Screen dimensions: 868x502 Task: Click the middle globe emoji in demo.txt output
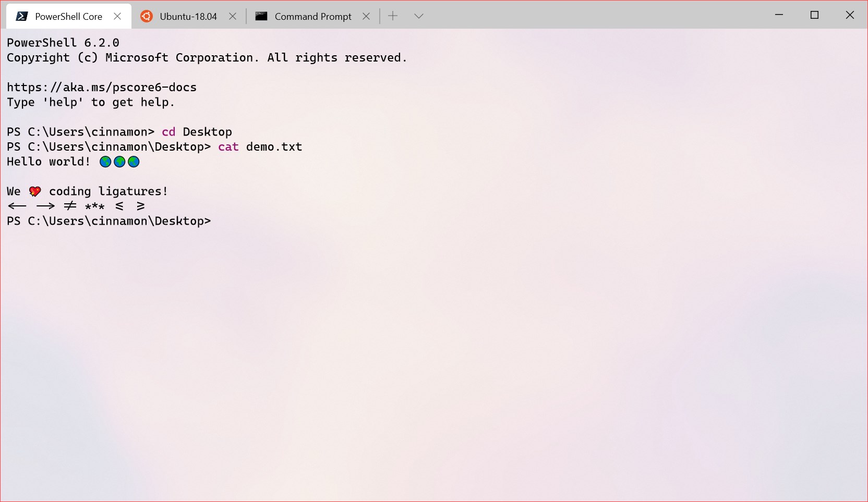pyautogui.click(x=119, y=162)
